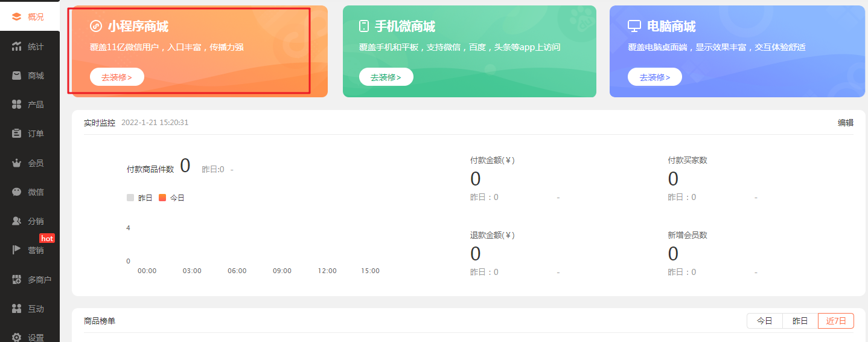Open the 概况 menu item

click(30, 17)
